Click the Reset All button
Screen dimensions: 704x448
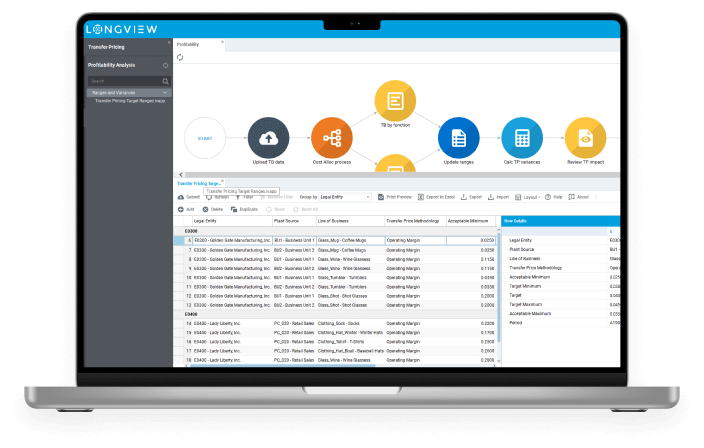coord(305,209)
